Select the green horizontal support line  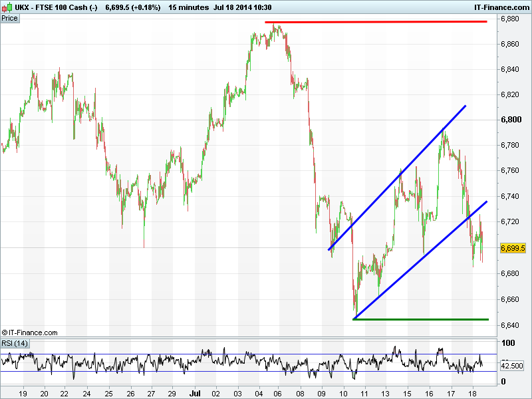click(420, 319)
